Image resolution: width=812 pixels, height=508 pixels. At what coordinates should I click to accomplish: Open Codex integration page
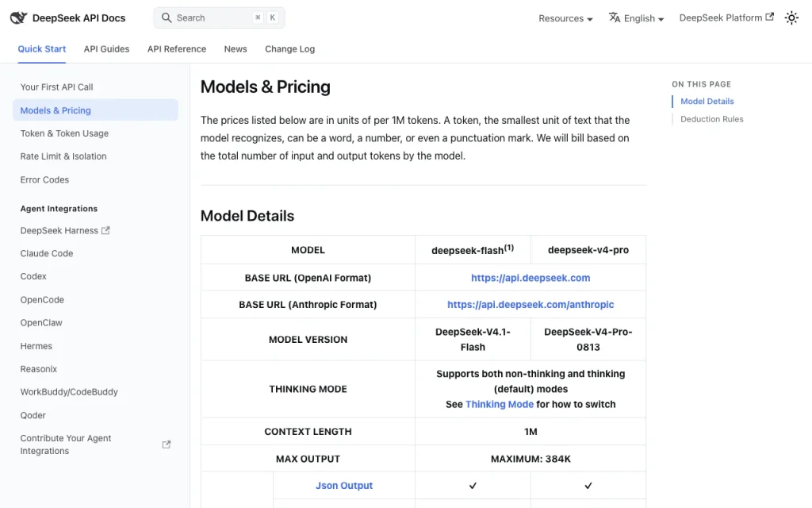point(95,276)
